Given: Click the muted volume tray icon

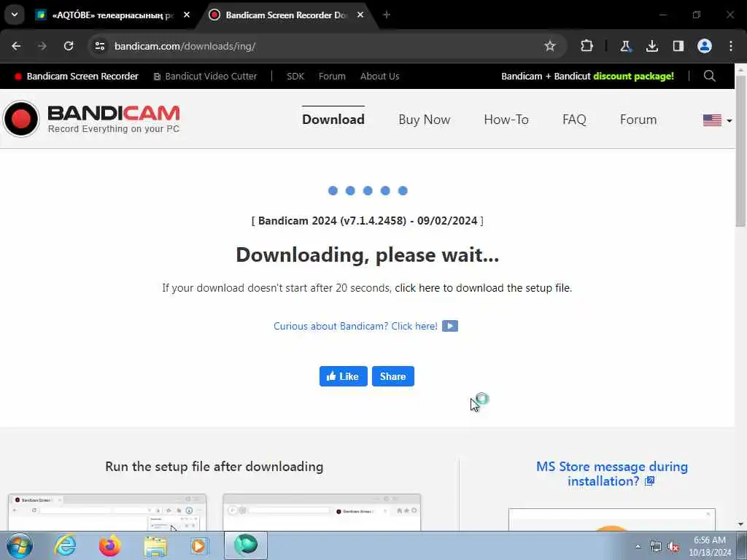Looking at the screenshot, I should pyautogui.click(x=673, y=547).
